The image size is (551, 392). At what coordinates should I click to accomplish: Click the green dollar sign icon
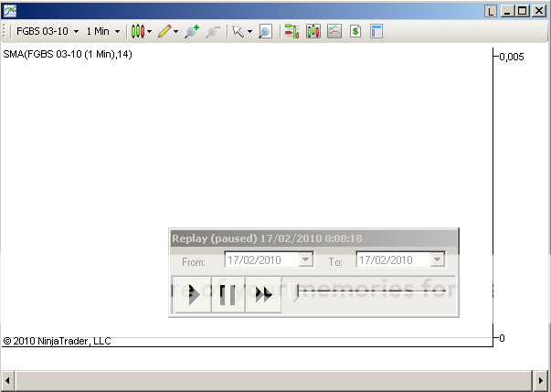(x=355, y=31)
